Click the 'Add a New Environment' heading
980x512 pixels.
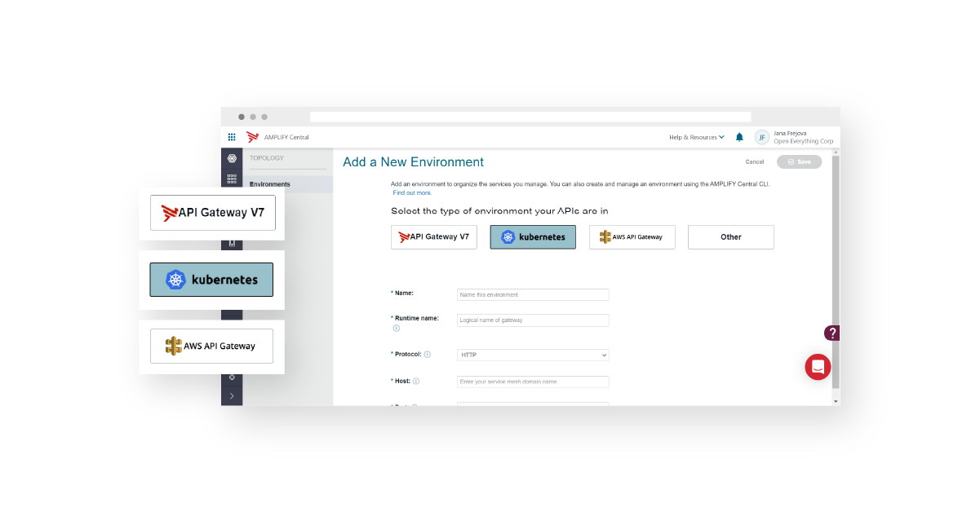click(x=413, y=162)
